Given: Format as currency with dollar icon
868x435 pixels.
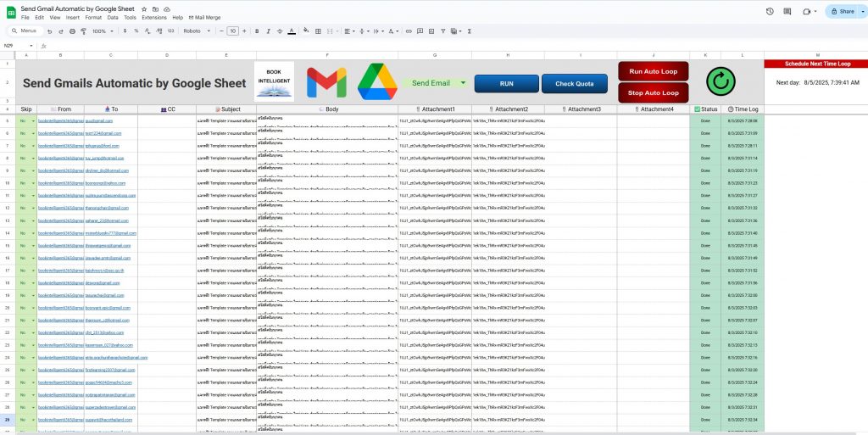Looking at the screenshot, I should coord(125,31).
